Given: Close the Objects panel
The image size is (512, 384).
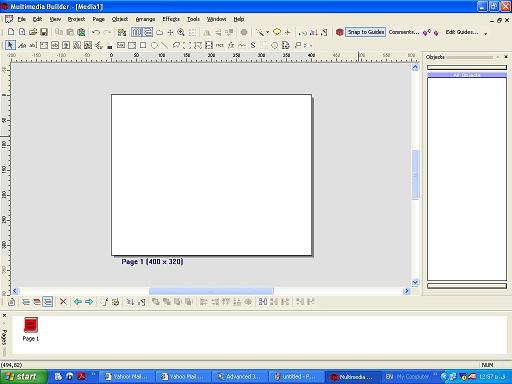Looking at the screenshot, I should click(506, 57).
